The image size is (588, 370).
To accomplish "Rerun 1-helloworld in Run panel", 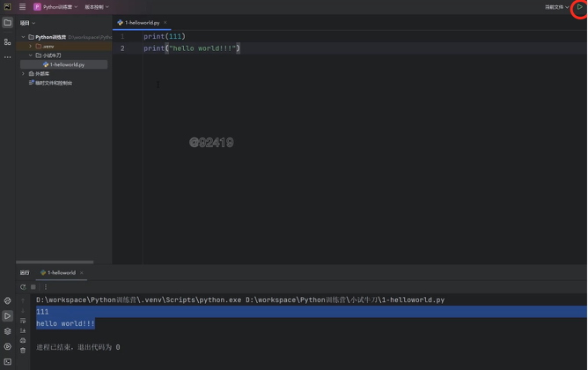I will (x=23, y=287).
